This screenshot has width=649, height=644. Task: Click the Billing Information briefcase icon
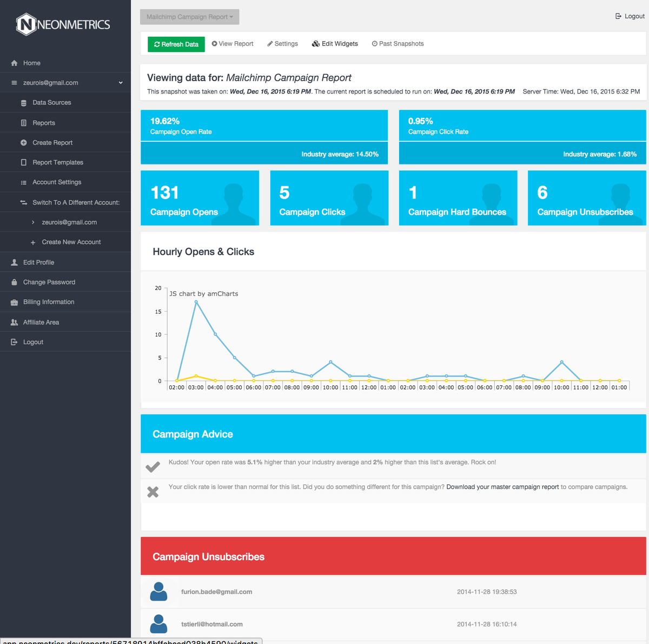pos(15,302)
